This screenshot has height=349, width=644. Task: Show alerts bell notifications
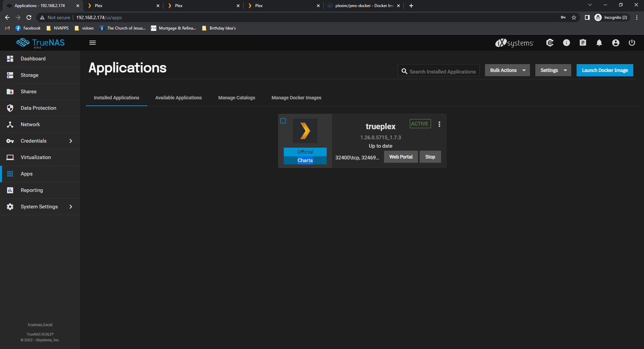pyautogui.click(x=599, y=43)
